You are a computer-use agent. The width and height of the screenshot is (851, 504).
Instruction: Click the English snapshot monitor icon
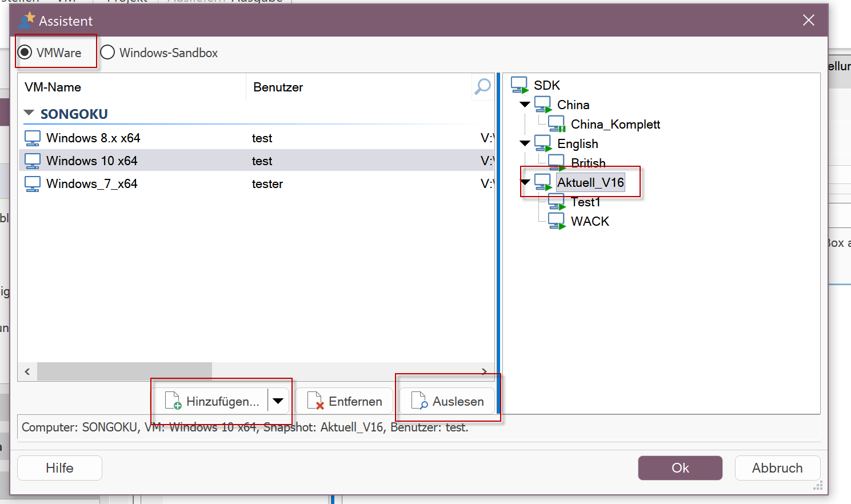point(543,143)
